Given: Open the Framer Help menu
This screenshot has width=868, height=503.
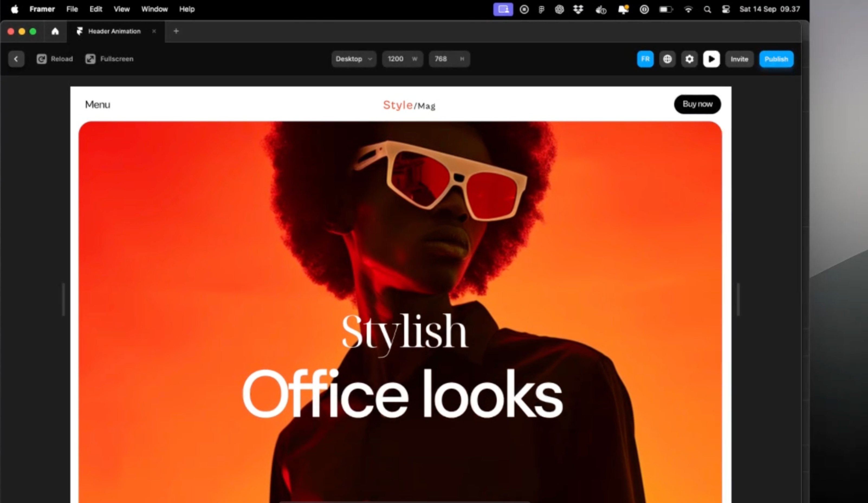Looking at the screenshot, I should point(187,9).
